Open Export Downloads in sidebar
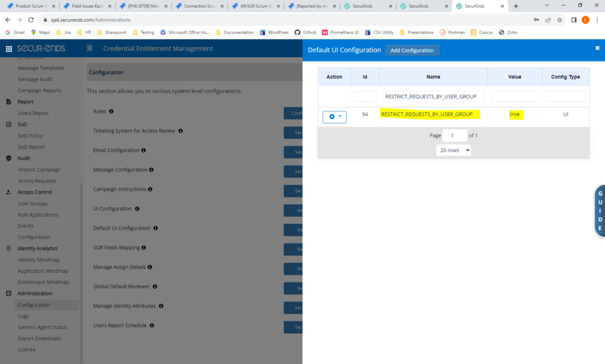605x364 pixels. click(x=40, y=338)
